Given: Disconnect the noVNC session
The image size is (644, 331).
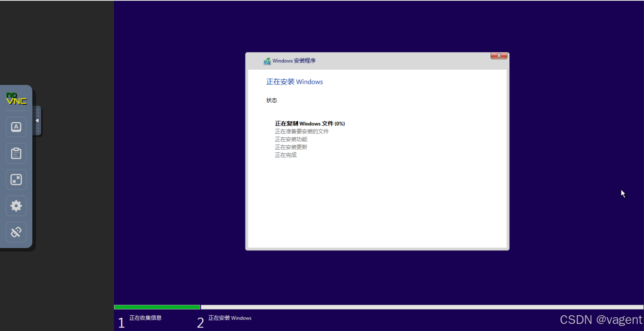Looking at the screenshot, I should click(x=16, y=232).
